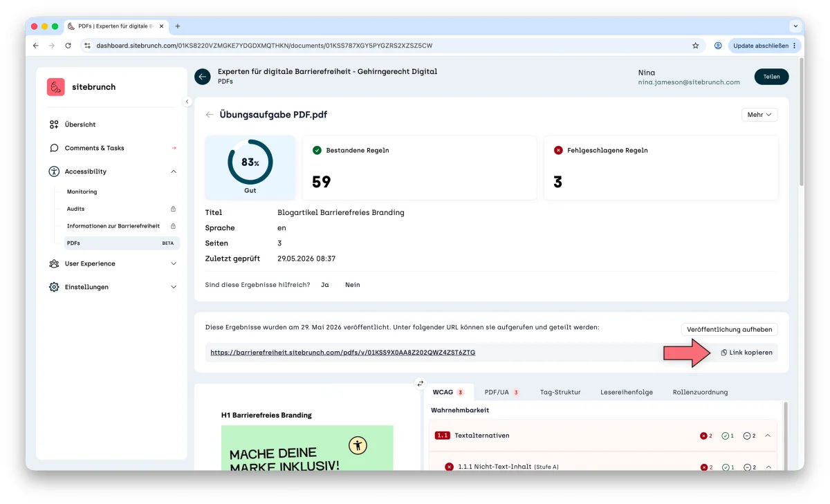This screenshot has width=830, height=504.
Task: Expand the User Experience section
Action: click(x=174, y=263)
